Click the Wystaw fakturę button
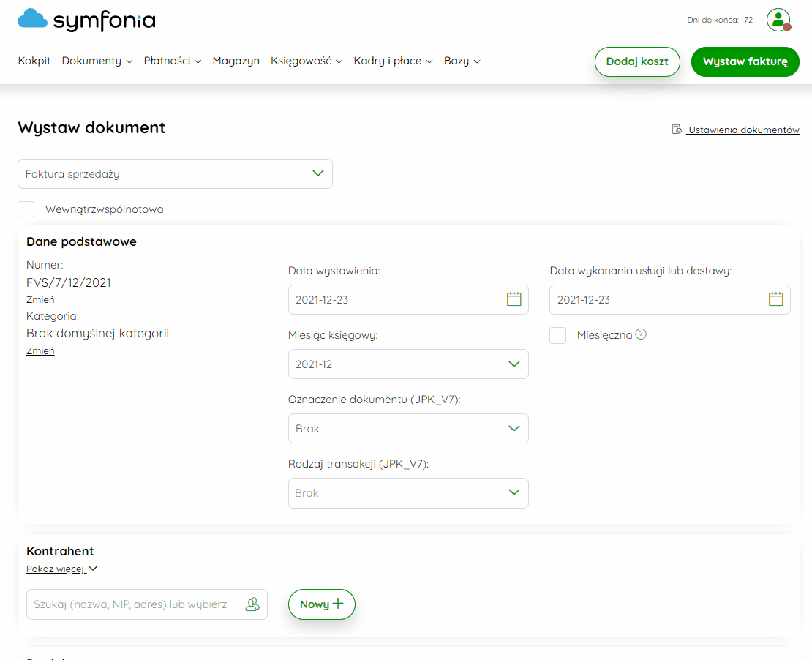The width and height of the screenshot is (812, 660). click(745, 61)
